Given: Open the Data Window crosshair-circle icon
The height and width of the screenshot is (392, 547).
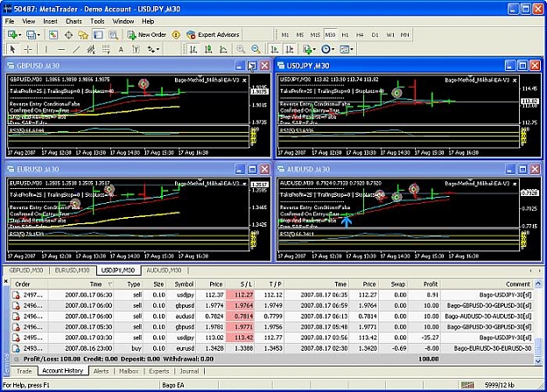Looking at the screenshot, I should (68, 35).
